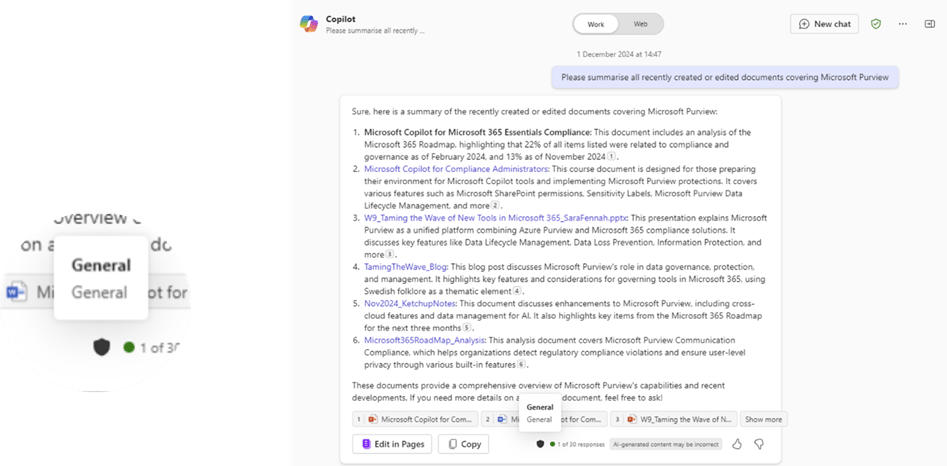Open Microsoft Copilot for Compliance Administrators link

coord(455,169)
